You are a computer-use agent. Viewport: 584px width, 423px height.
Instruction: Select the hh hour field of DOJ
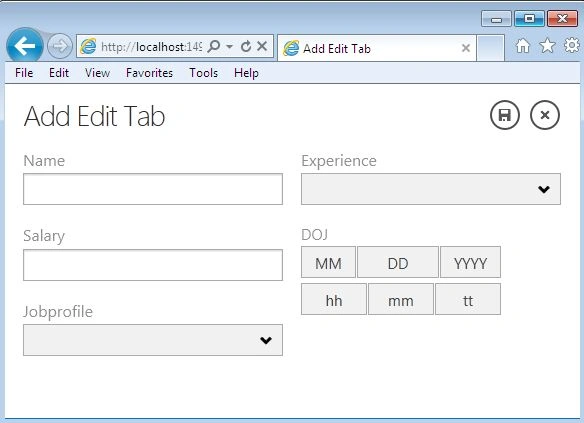point(334,299)
